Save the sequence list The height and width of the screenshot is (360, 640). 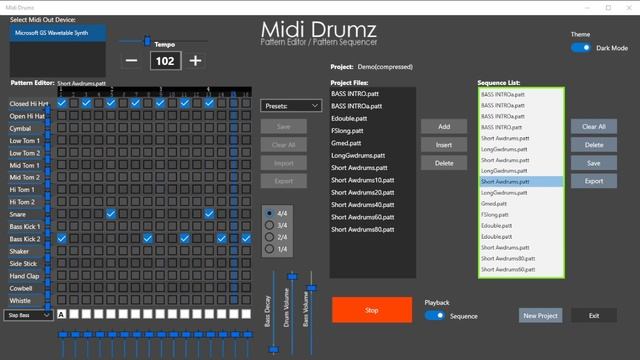(x=594, y=163)
